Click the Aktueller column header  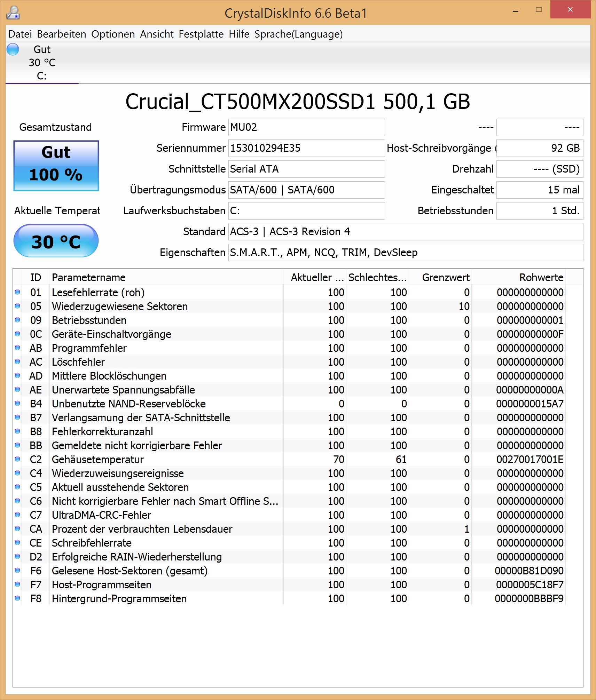(x=315, y=277)
